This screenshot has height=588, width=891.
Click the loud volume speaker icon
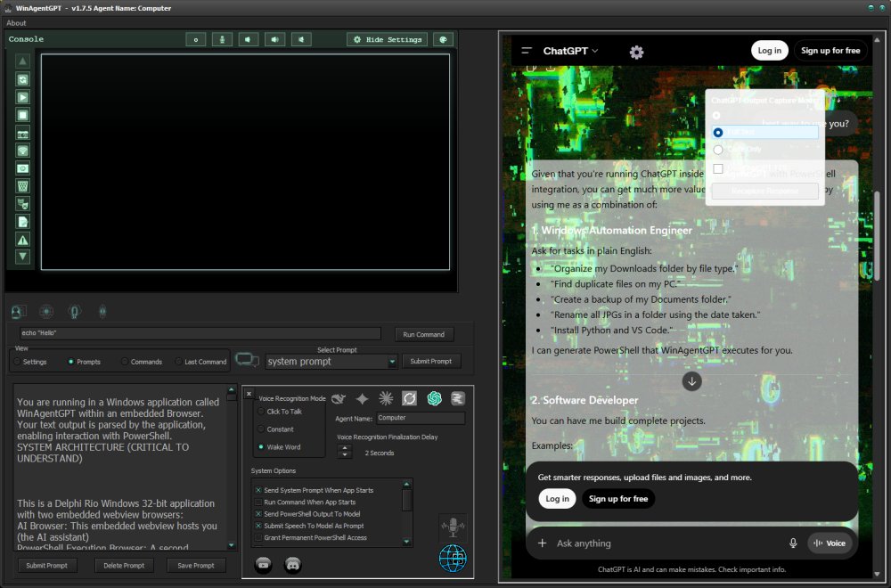[x=275, y=39]
